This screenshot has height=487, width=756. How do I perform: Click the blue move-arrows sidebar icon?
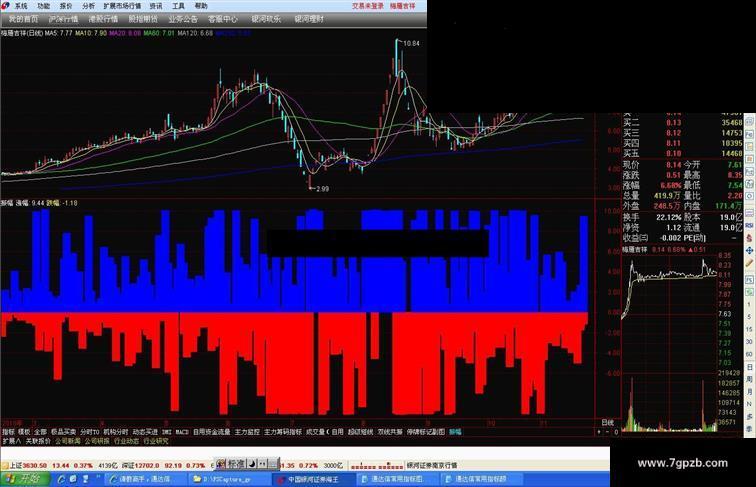pos(749,251)
